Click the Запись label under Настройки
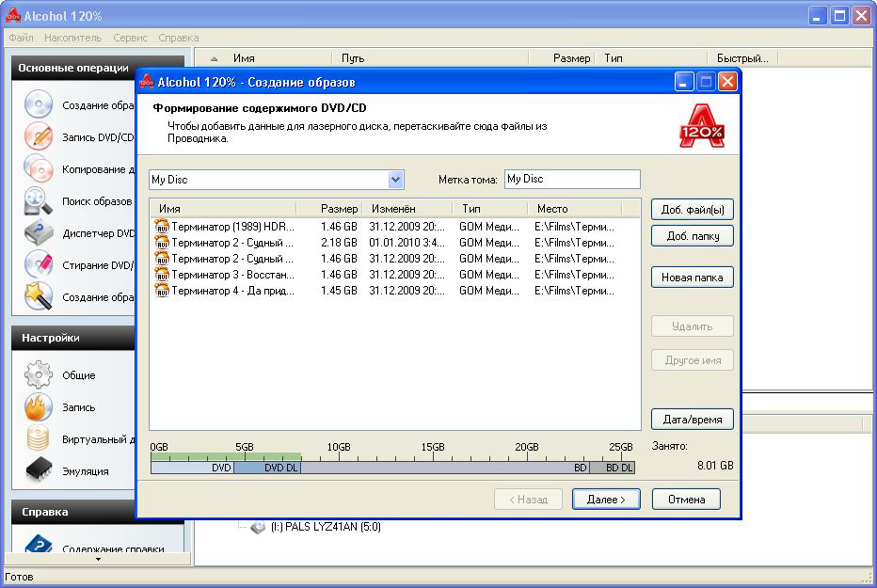Viewport: 877px width, 588px height. point(78,407)
